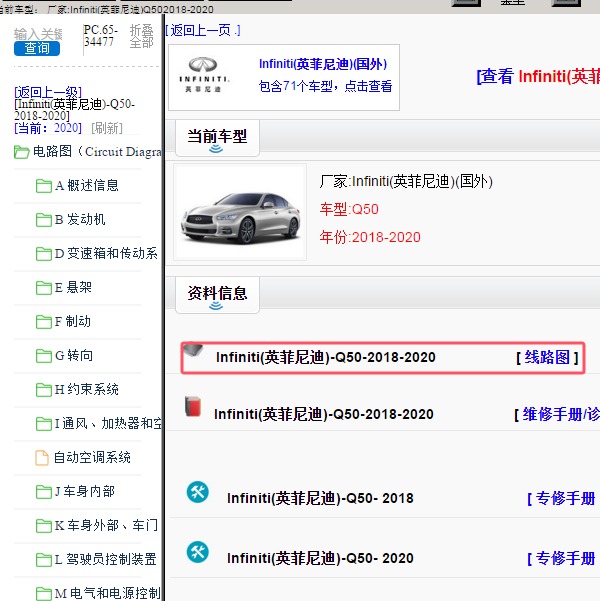600x601 pixels.
Task: Click folder icon for F 制动
Action: (44, 322)
